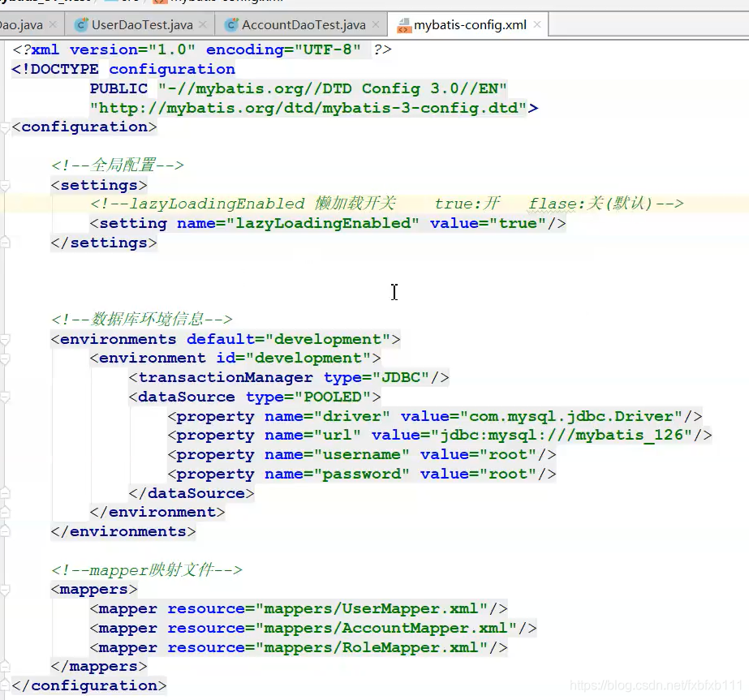The image size is (749, 700).
Task: Select the mybatis-config.xml tab
Action: pyautogui.click(x=470, y=24)
